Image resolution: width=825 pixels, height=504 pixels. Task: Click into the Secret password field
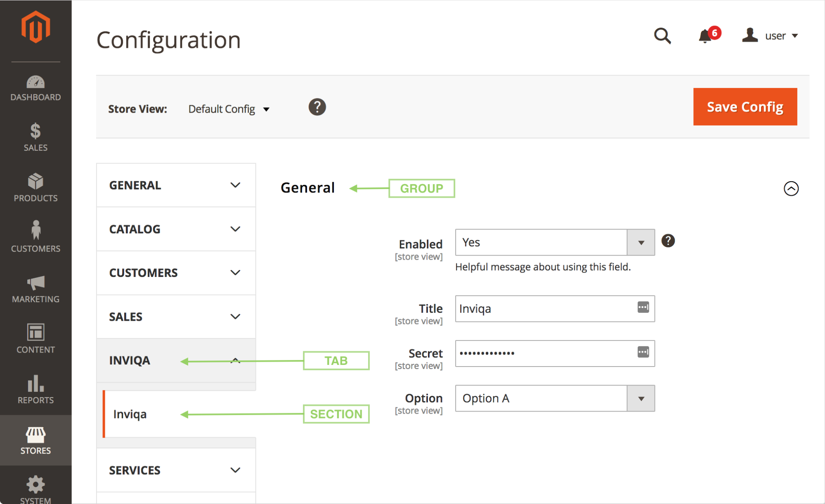[x=555, y=353]
